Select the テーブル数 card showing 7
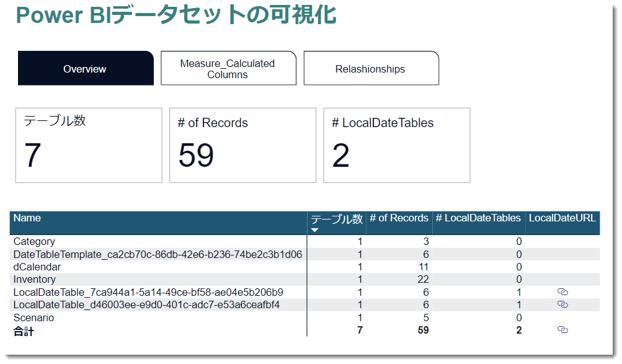 tap(89, 146)
